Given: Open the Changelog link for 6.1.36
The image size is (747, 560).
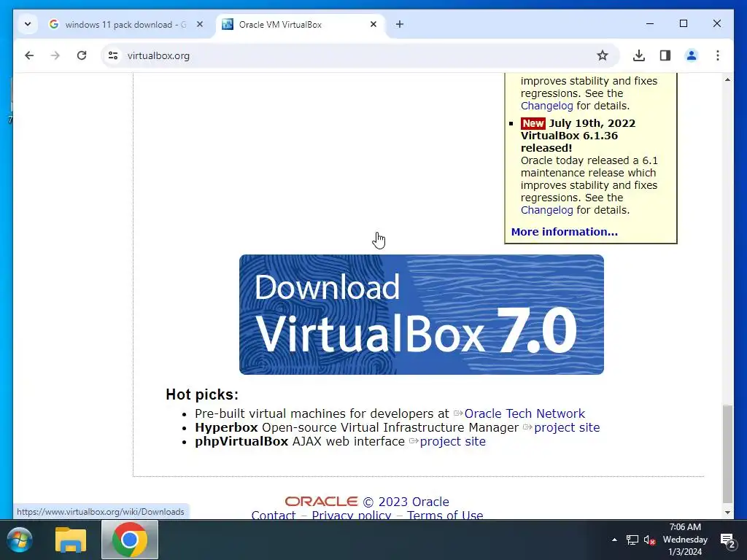Looking at the screenshot, I should click(546, 210).
